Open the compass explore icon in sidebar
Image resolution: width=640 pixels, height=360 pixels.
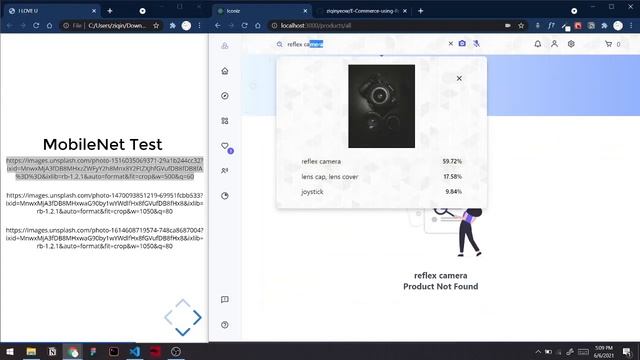pos(224,96)
